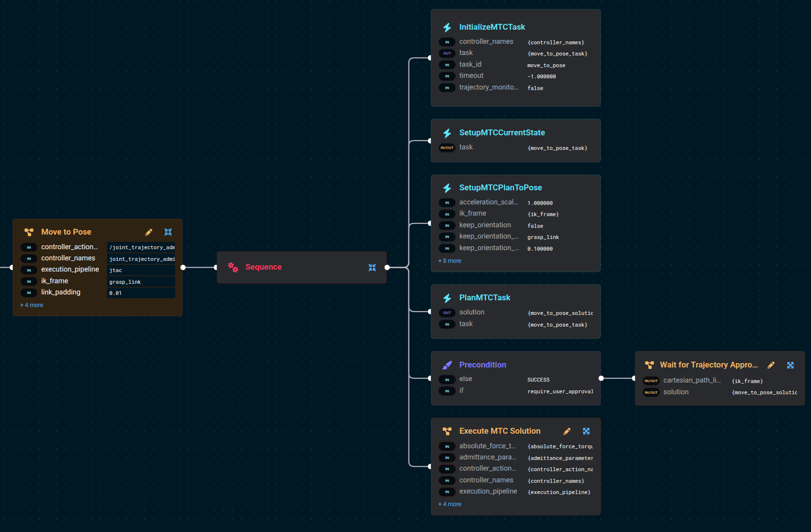811x532 pixels.
Task: Click the lightning icon on SetupMTCCurrentState
Action: tap(447, 133)
